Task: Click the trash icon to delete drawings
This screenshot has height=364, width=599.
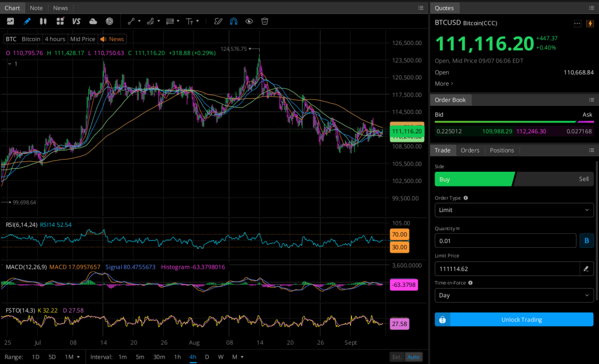Action: 264,21
